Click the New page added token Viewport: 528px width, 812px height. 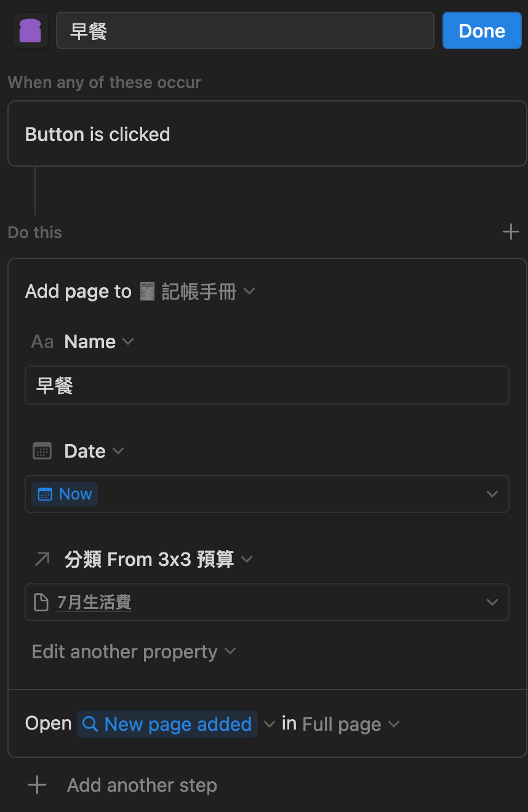pos(167,725)
